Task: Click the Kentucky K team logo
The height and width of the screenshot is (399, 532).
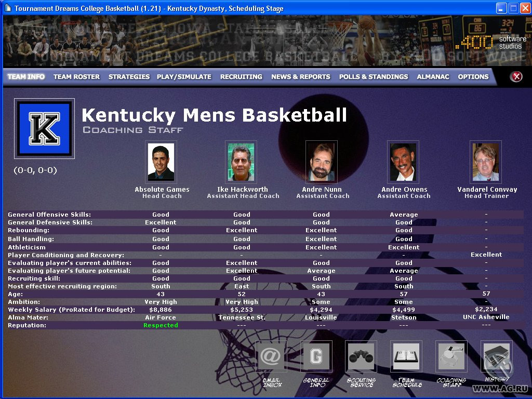Action: [x=45, y=129]
